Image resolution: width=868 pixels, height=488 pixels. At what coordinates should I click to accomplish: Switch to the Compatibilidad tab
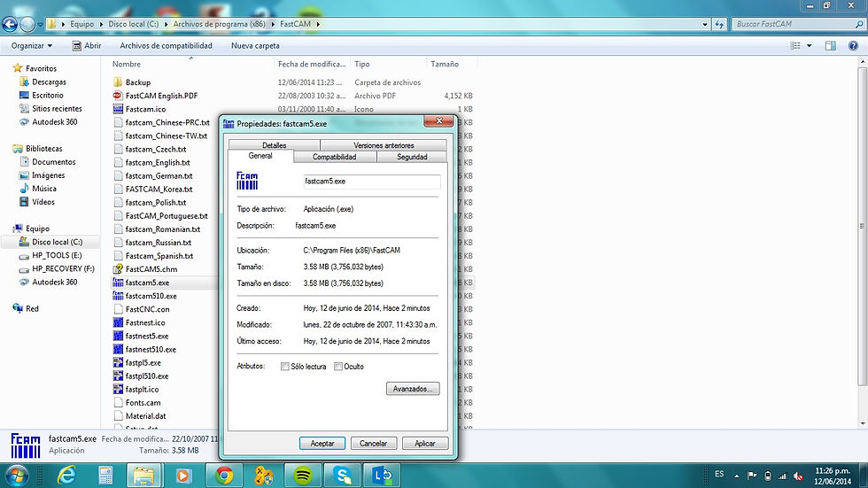click(x=335, y=157)
